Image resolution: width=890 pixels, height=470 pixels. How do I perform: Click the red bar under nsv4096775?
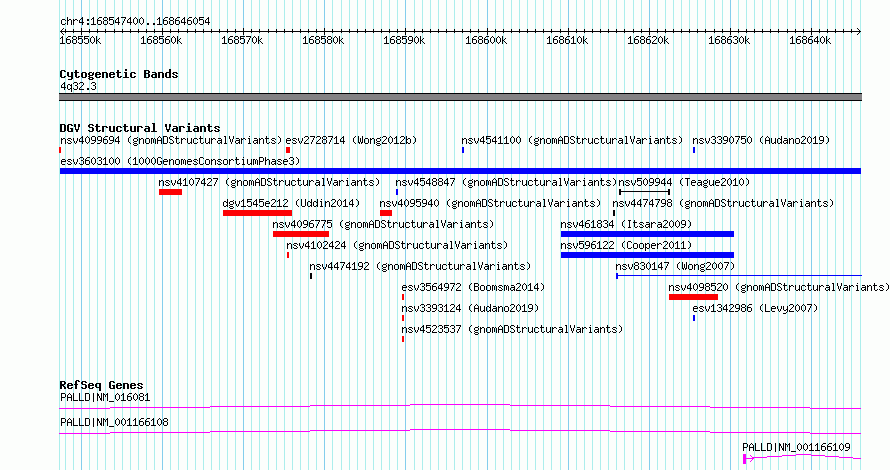coord(301,234)
